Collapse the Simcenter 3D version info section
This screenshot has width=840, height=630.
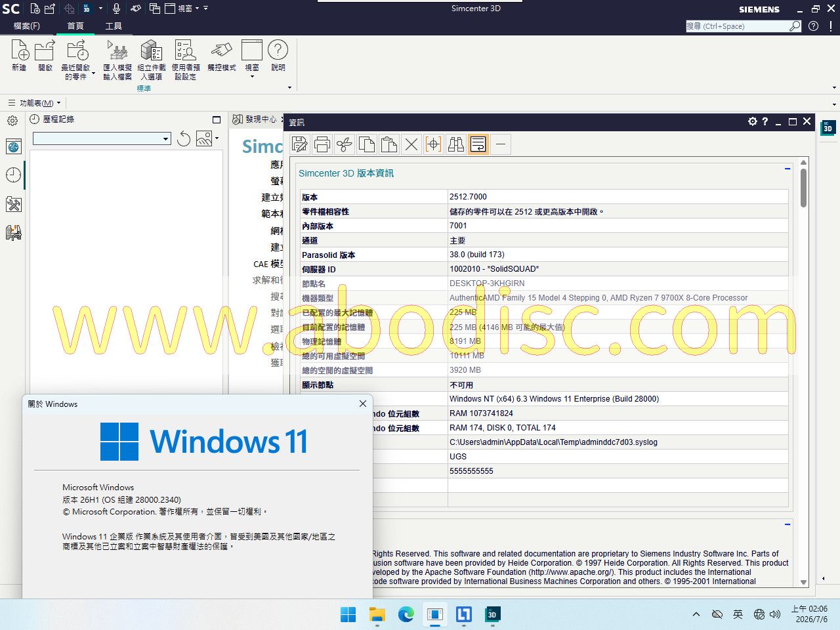[787, 169]
